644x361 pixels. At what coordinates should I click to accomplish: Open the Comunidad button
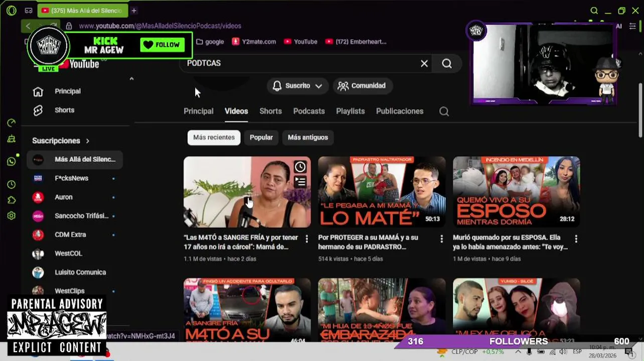362,86
